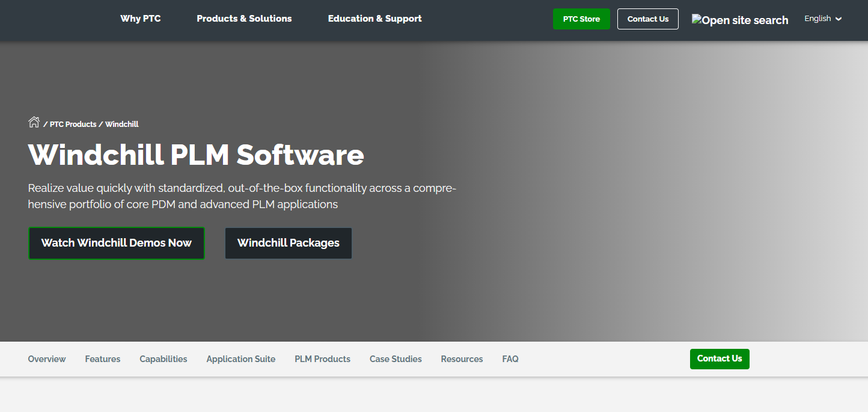868x412 pixels.
Task: Select the Capabilities section link
Action: click(164, 359)
